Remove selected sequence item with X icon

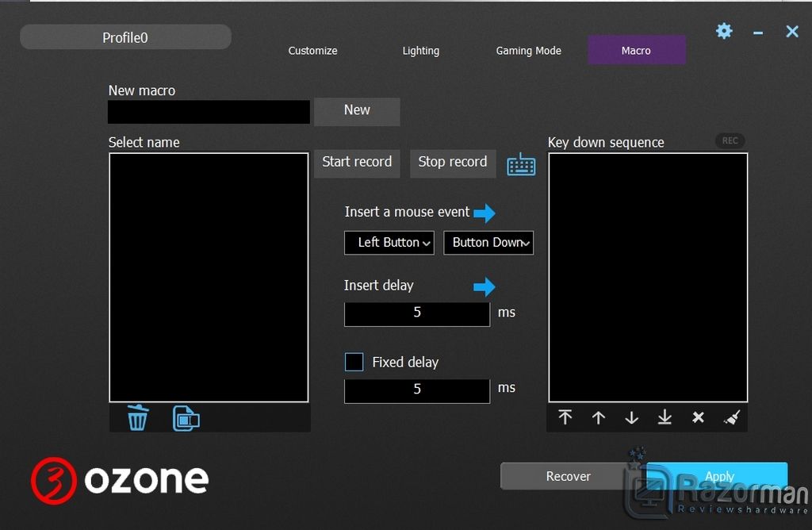pyautogui.click(x=698, y=417)
